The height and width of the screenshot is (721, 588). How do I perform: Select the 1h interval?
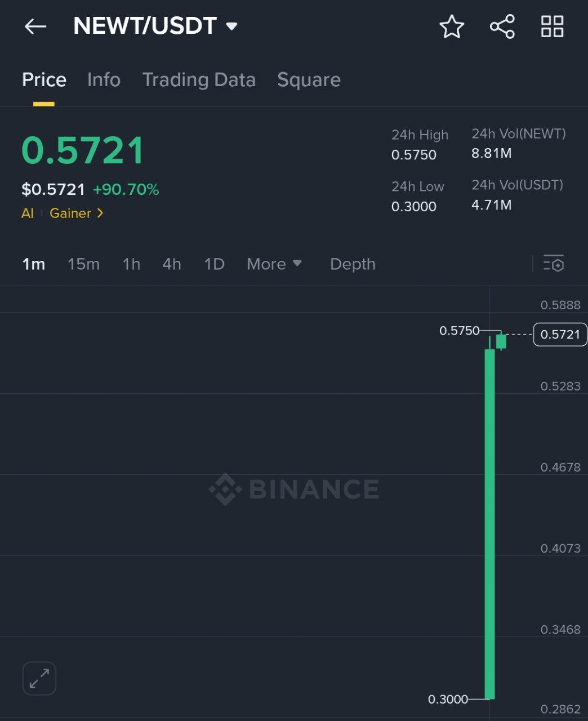(131, 264)
